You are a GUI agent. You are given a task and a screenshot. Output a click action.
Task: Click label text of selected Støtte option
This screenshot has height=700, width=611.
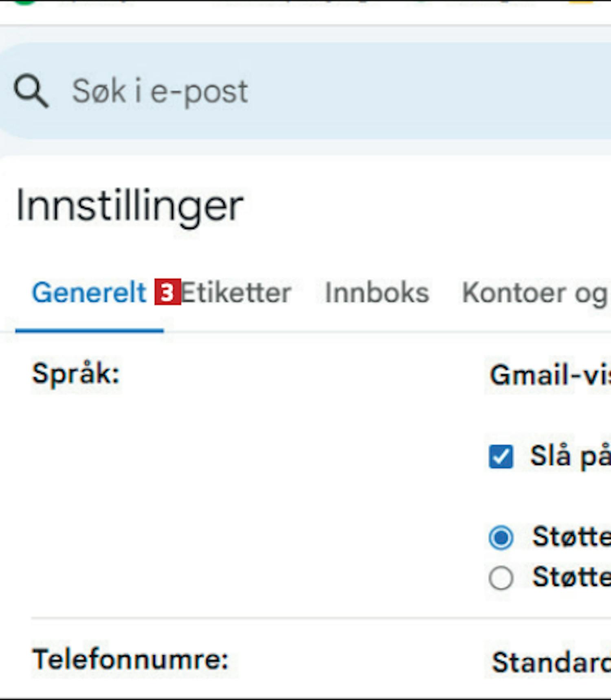(571, 536)
